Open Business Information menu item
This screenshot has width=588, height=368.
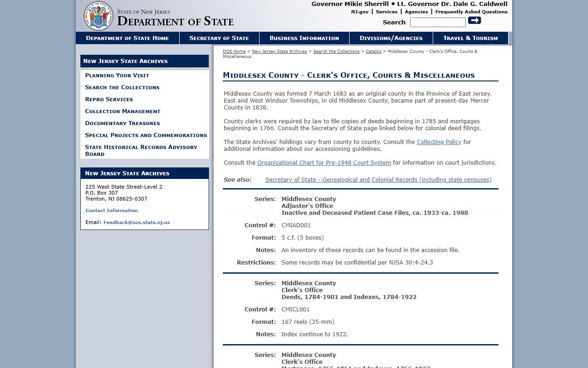[304, 38]
